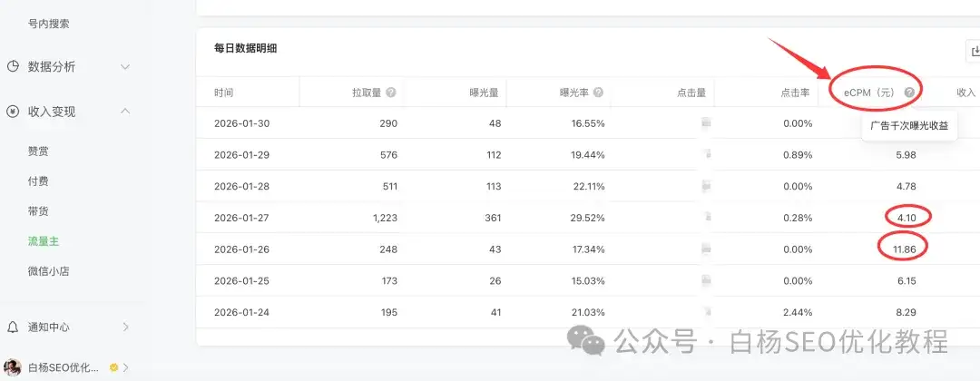Image resolution: width=980 pixels, height=381 pixels.
Task: Click help icon next to eCPM（元）
Action: 909,93
